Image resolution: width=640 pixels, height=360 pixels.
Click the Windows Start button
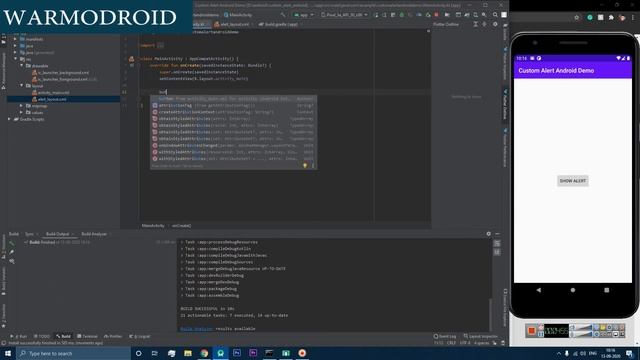(8, 353)
